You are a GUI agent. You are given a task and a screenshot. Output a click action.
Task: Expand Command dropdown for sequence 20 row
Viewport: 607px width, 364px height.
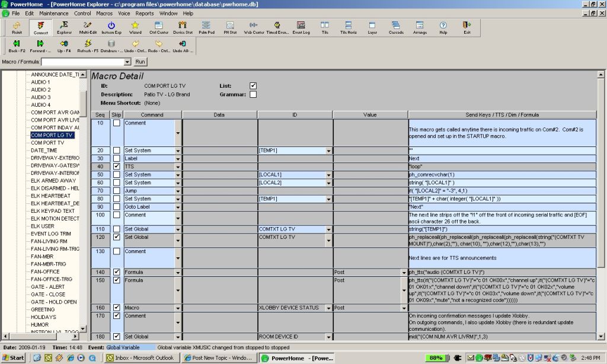(x=178, y=151)
